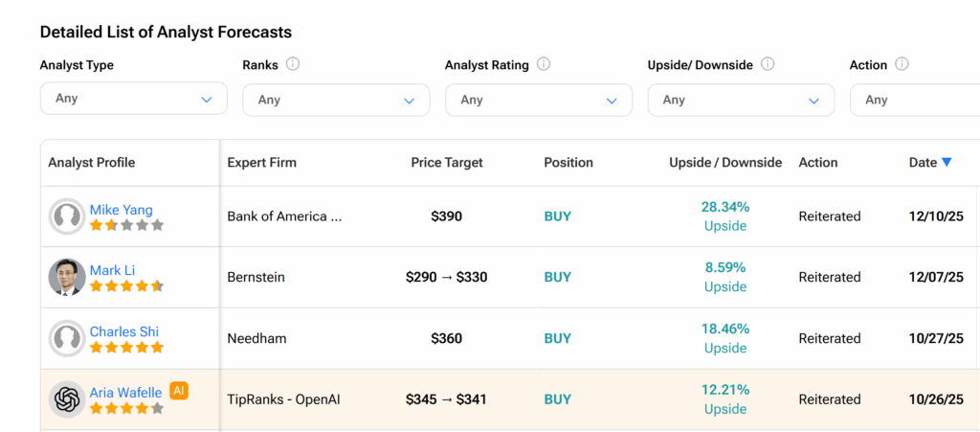
Task: Click Charles Shi's placeholder avatar icon
Action: pos(67,338)
